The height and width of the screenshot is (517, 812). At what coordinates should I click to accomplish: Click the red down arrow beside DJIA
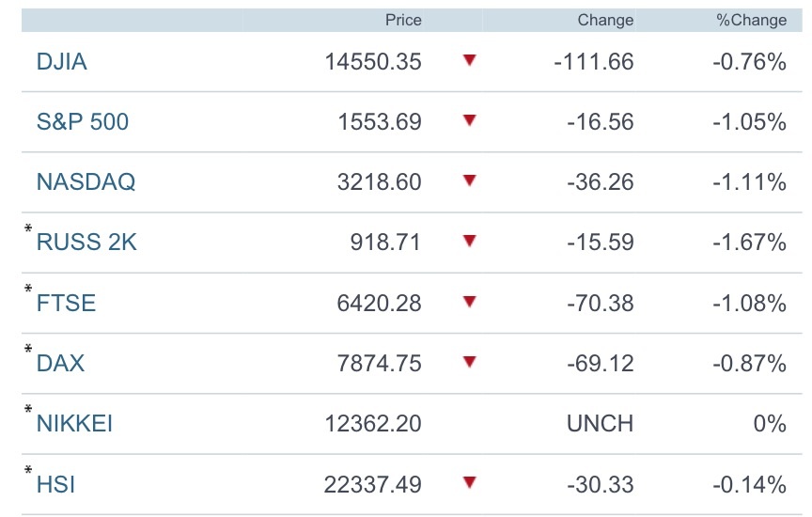[x=470, y=61]
